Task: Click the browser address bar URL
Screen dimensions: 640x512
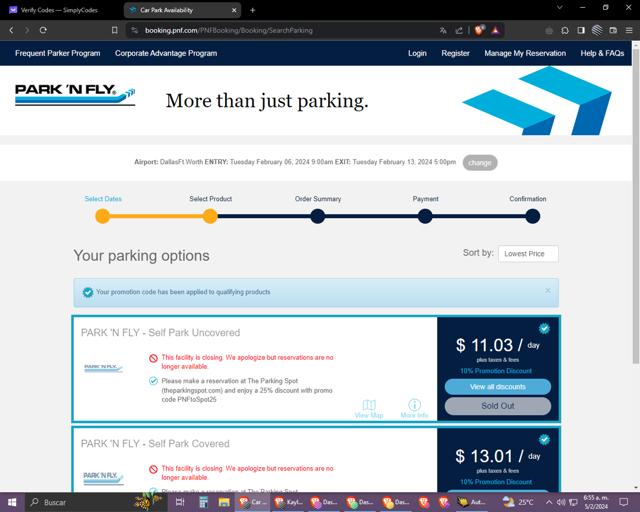Action: click(229, 30)
